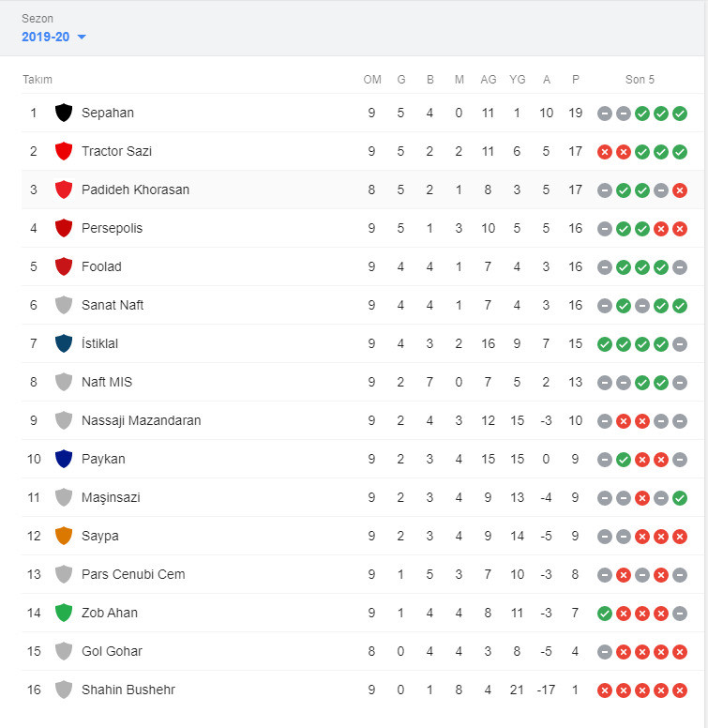Click Shahin Bushehr's grey shield crest
The height and width of the screenshot is (728, 708).
(64, 690)
